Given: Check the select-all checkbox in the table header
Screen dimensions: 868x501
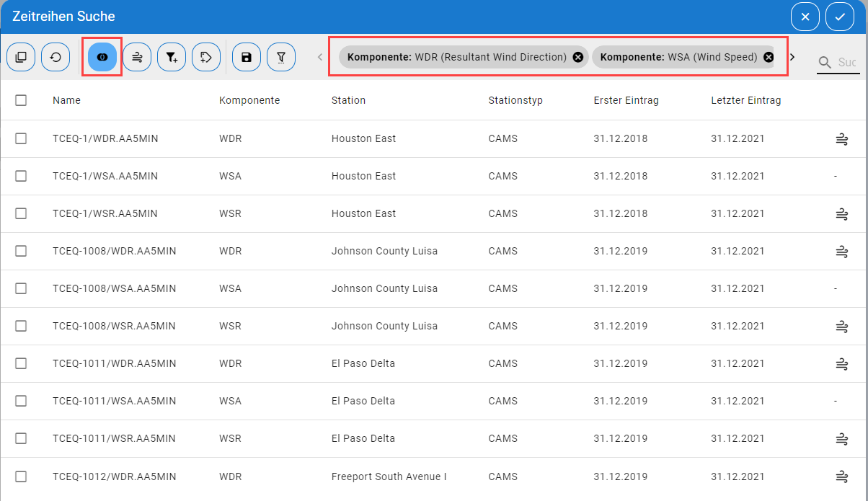Looking at the screenshot, I should 21,100.
